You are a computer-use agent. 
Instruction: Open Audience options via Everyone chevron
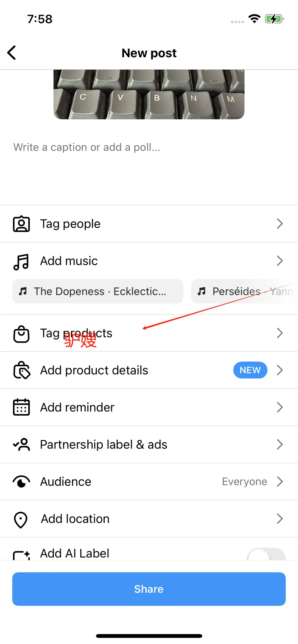[280, 481]
